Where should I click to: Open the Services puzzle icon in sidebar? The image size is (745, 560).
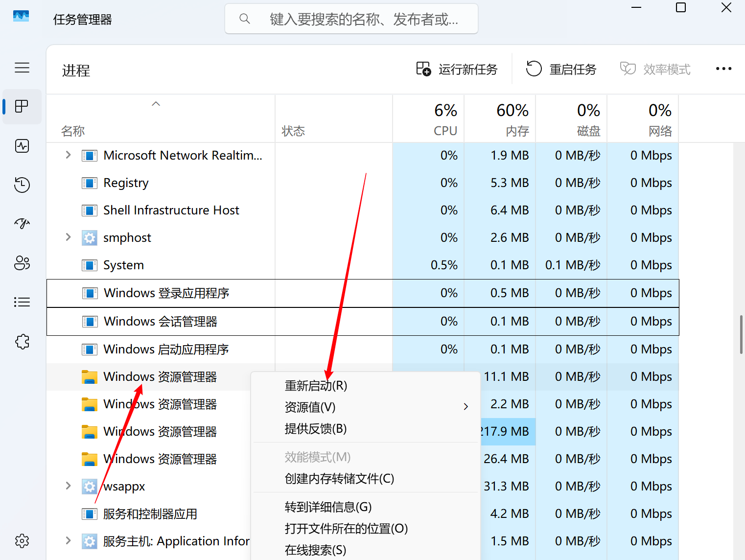(x=22, y=341)
